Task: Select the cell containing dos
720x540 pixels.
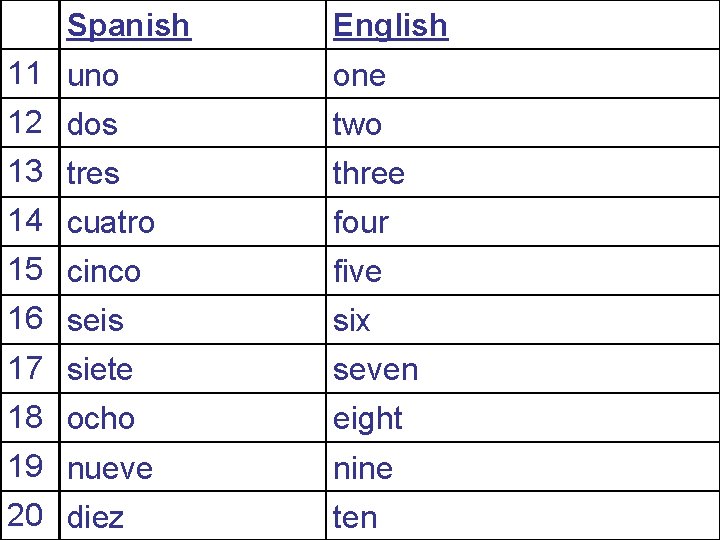Action: (x=92, y=124)
